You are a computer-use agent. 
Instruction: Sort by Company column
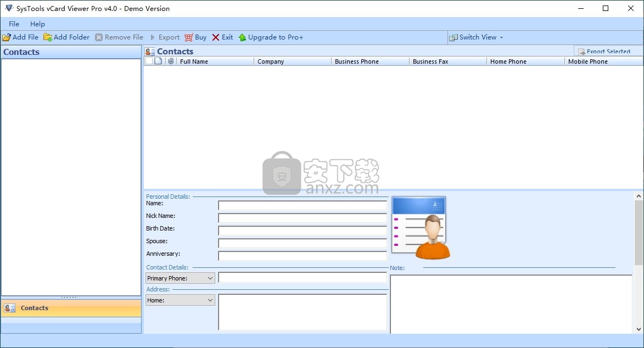pos(293,61)
